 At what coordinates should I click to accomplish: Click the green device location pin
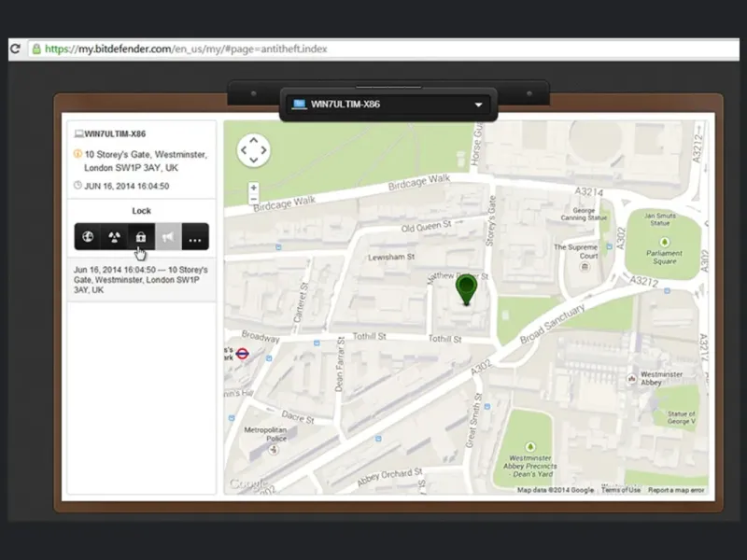pyautogui.click(x=465, y=288)
